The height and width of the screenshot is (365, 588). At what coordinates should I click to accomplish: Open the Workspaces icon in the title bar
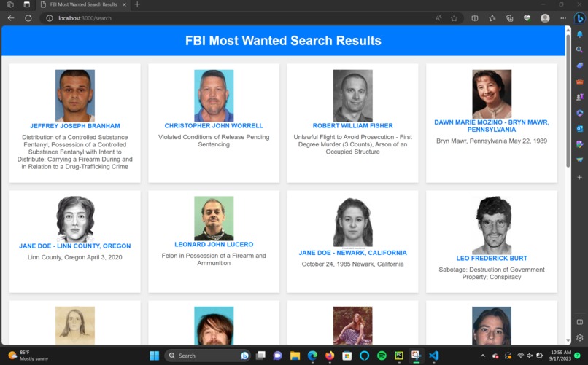click(x=10, y=4)
